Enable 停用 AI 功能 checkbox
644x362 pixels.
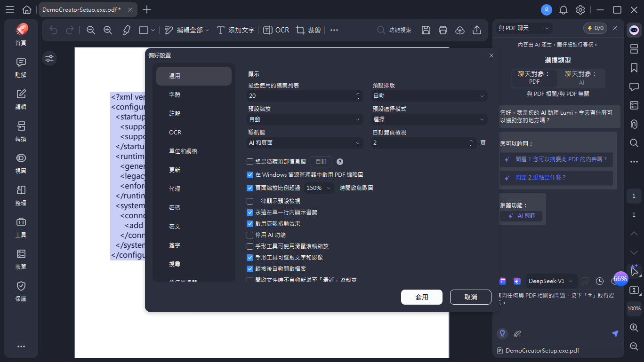tap(250, 235)
